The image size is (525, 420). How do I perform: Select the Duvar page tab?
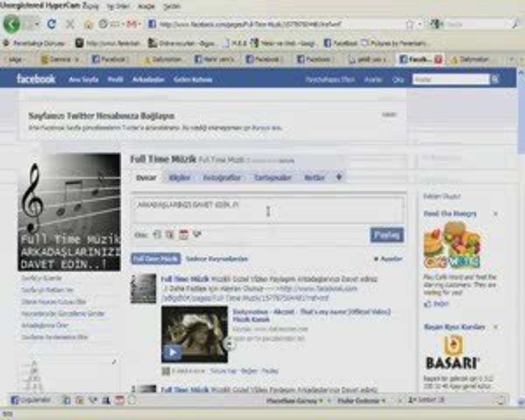pyautogui.click(x=146, y=177)
